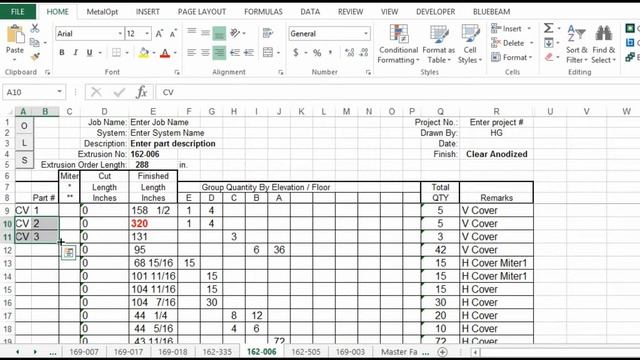This screenshot has width=640, height=360.
Task: Switch to INSERT tab
Action: (x=148, y=12)
